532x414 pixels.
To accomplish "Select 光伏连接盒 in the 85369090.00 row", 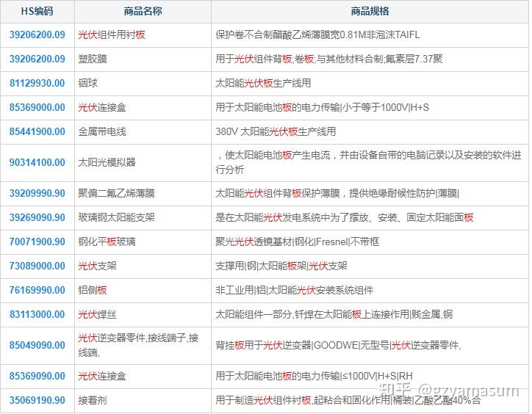I will (x=102, y=376).
